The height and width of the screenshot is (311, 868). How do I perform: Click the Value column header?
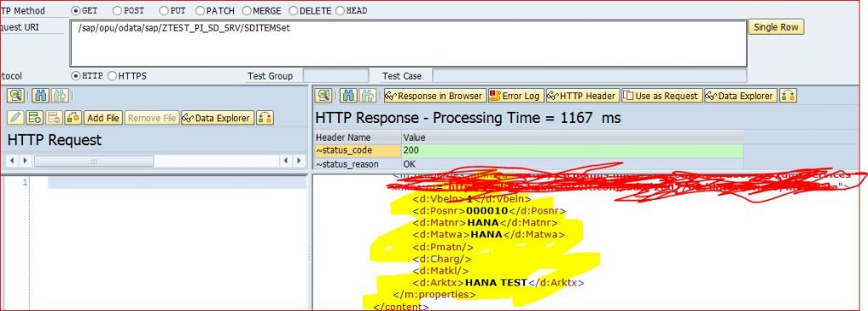pos(572,137)
